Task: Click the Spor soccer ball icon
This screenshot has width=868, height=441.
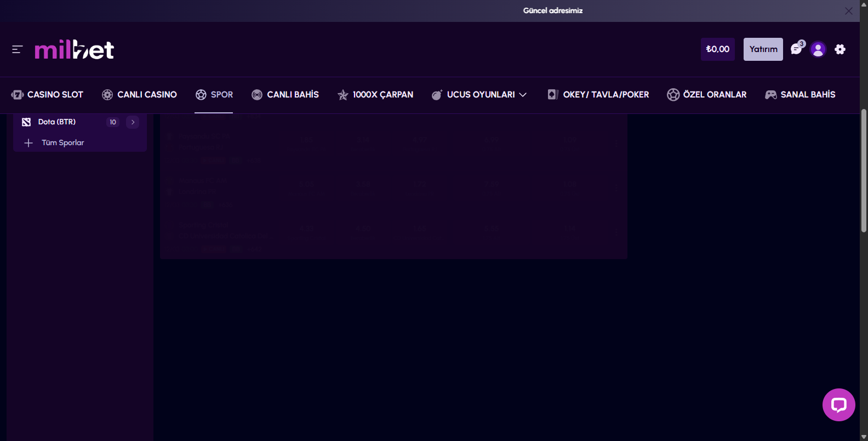Action: click(201, 95)
